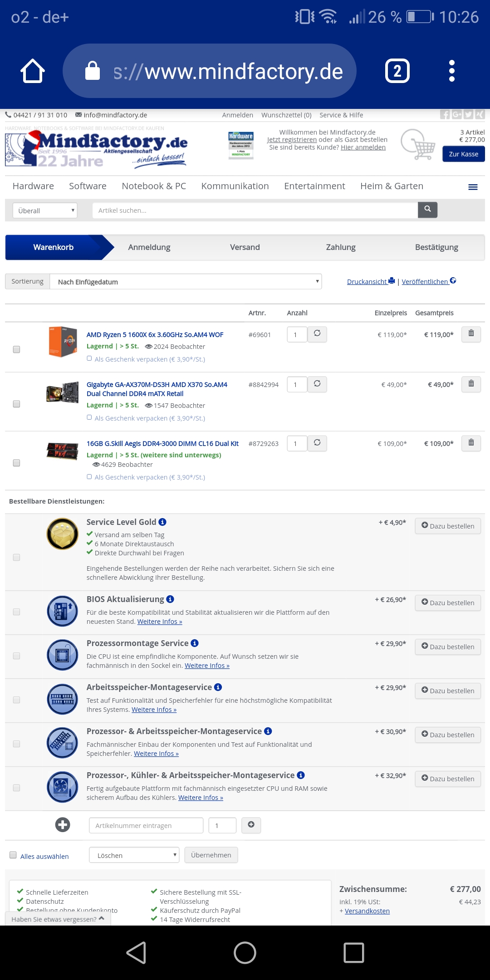
Task: Delete AMD Ryzen 5 1600X from cart
Action: [x=471, y=334]
